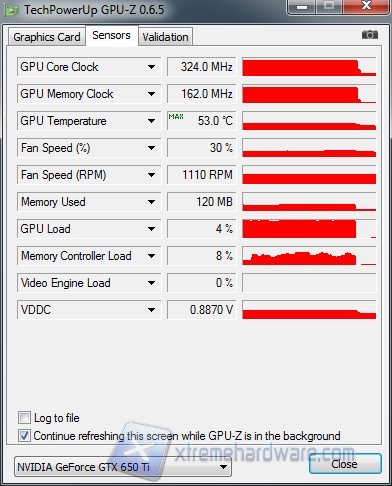Viewport: 392px width, 486px height.
Task: Open the Memory Used dropdown arrow
Action: click(151, 202)
